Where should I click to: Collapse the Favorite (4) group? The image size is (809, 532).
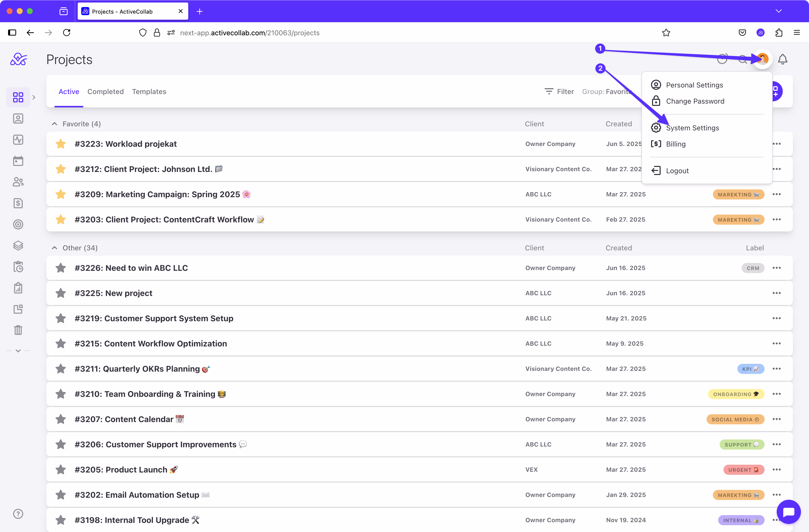[55, 124]
